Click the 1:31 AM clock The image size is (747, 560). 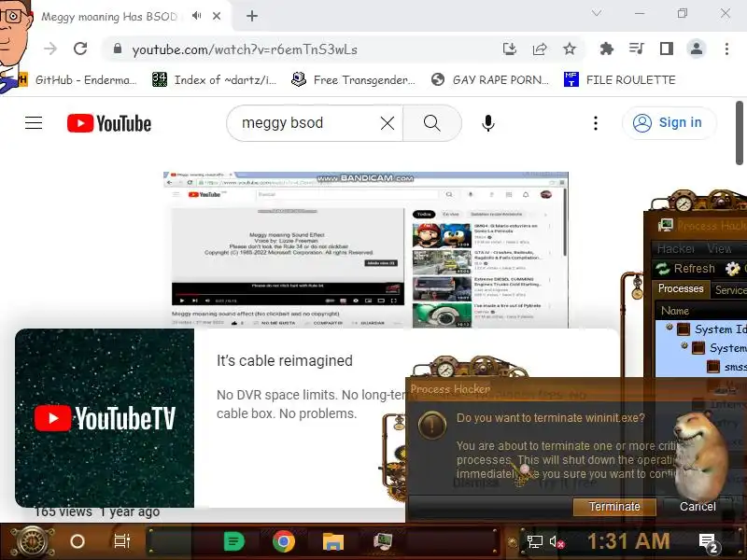(x=628, y=541)
